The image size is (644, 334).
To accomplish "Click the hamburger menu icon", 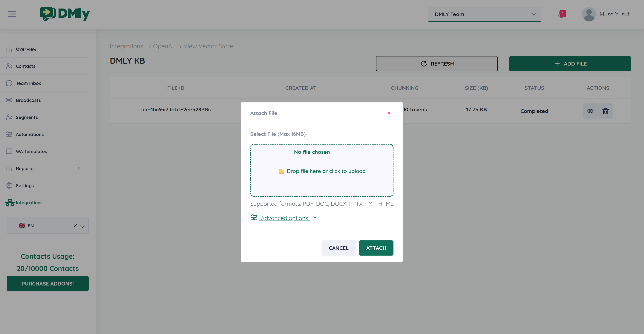I will (x=12, y=14).
